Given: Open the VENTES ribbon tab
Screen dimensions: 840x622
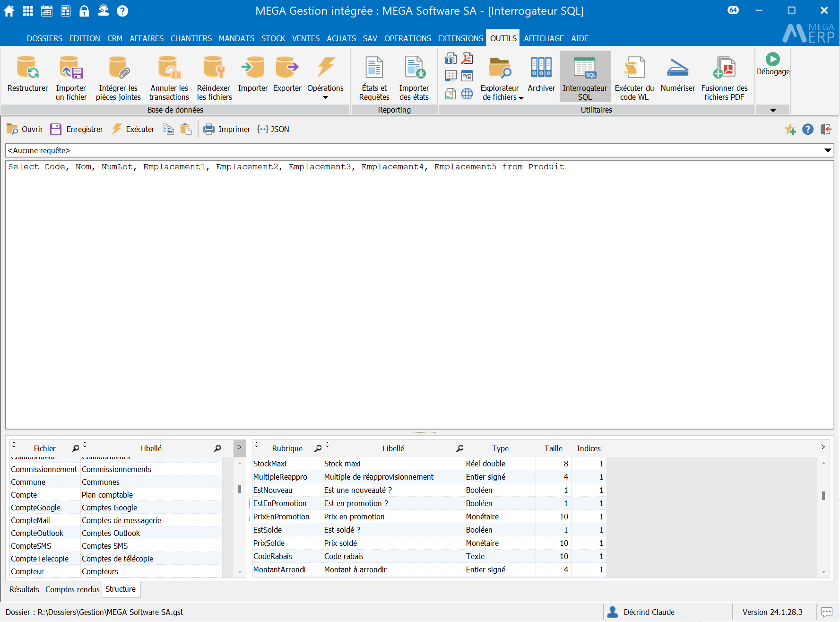Looking at the screenshot, I should coord(306,38).
